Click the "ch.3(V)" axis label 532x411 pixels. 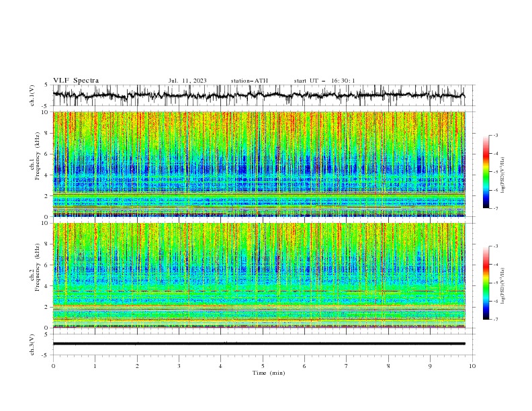tap(32, 345)
